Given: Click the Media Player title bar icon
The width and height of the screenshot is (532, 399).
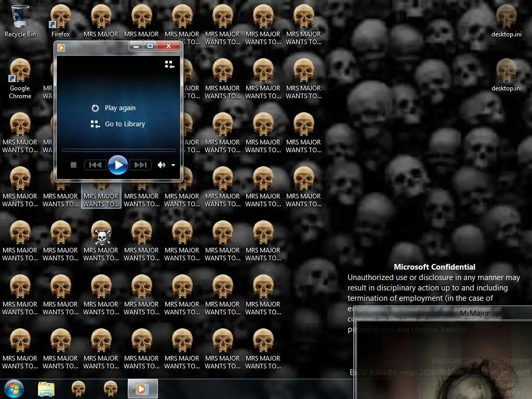Looking at the screenshot, I should (x=61, y=47).
